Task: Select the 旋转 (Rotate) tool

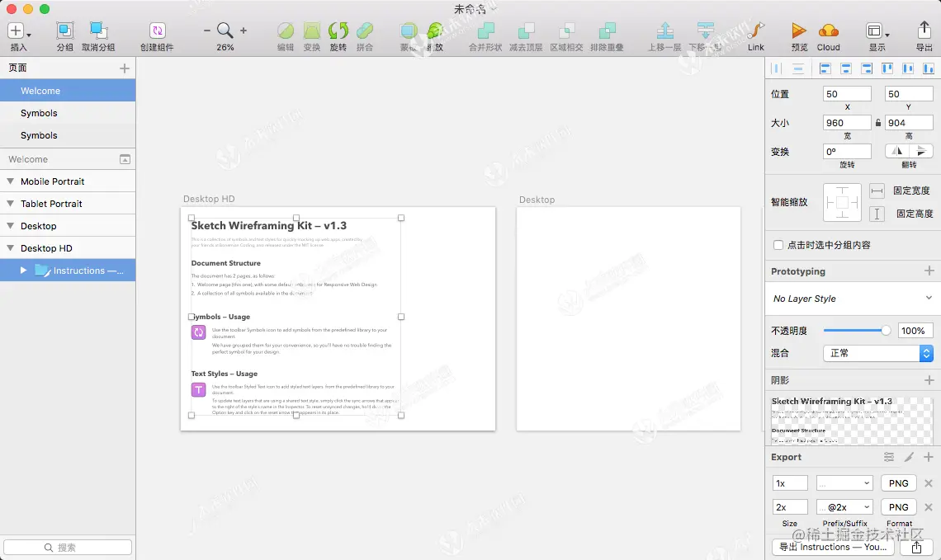Action: tap(338, 31)
